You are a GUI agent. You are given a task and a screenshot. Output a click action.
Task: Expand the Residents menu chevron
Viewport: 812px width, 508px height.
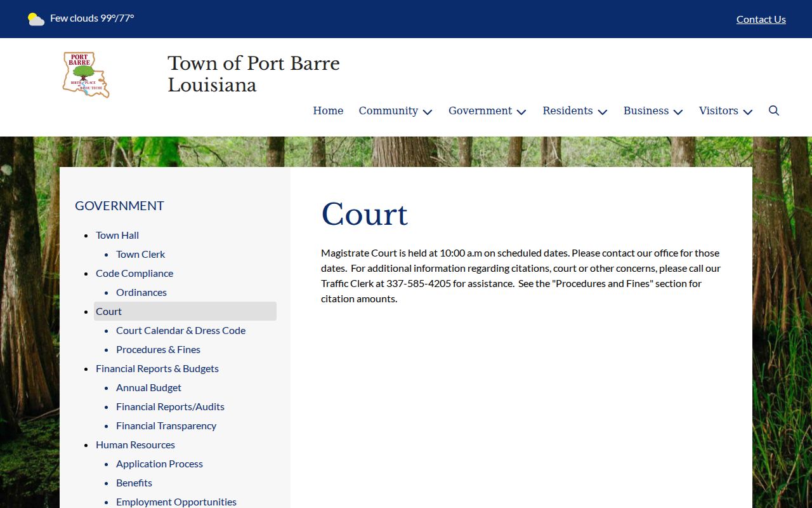[603, 112]
